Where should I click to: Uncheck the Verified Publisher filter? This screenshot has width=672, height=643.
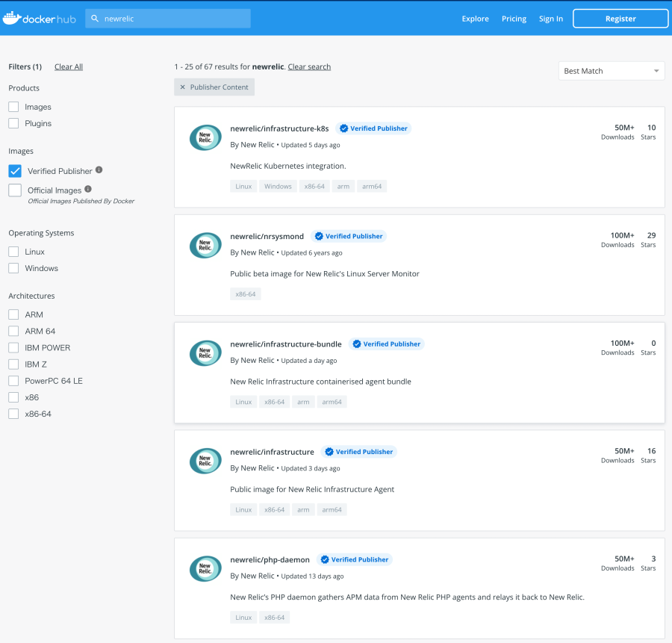[14, 170]
